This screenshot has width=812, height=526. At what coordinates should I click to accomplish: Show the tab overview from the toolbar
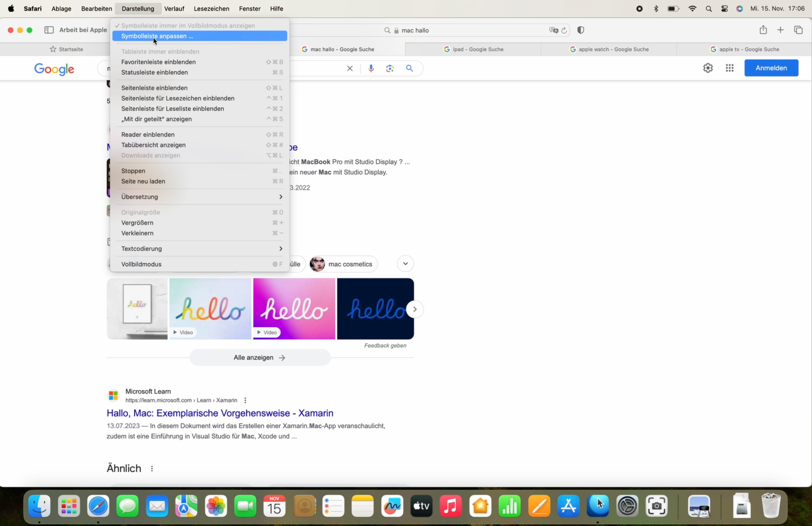pos(799,30)
